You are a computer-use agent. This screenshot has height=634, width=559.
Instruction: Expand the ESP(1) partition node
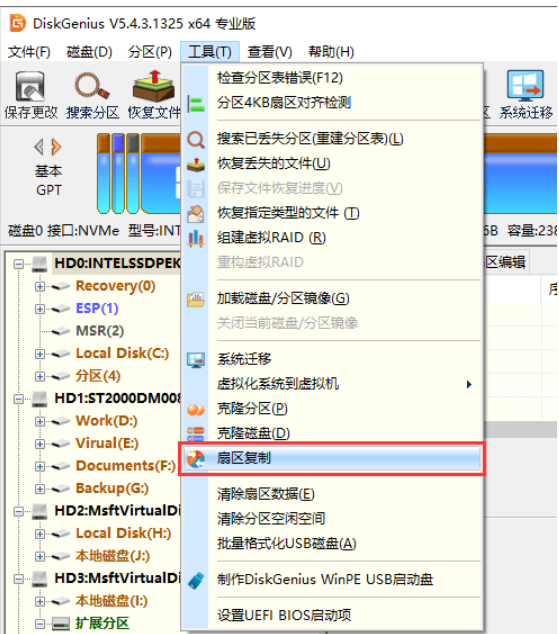point(40,309)
